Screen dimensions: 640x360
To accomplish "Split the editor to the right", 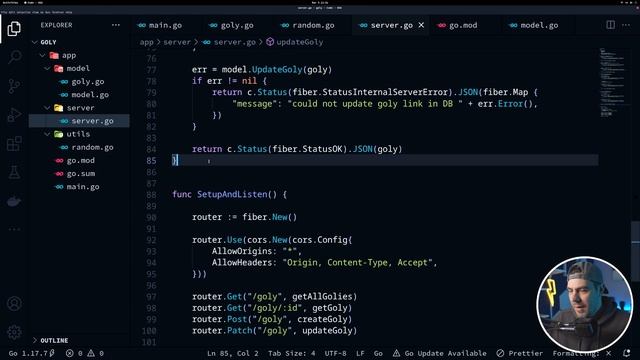I will 611,25.
